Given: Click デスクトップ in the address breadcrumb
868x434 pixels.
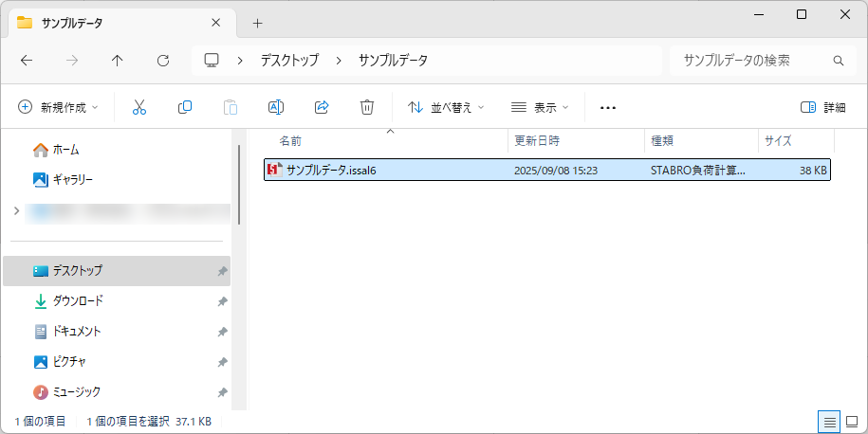Looking at the screenshot, I should 290,60.
